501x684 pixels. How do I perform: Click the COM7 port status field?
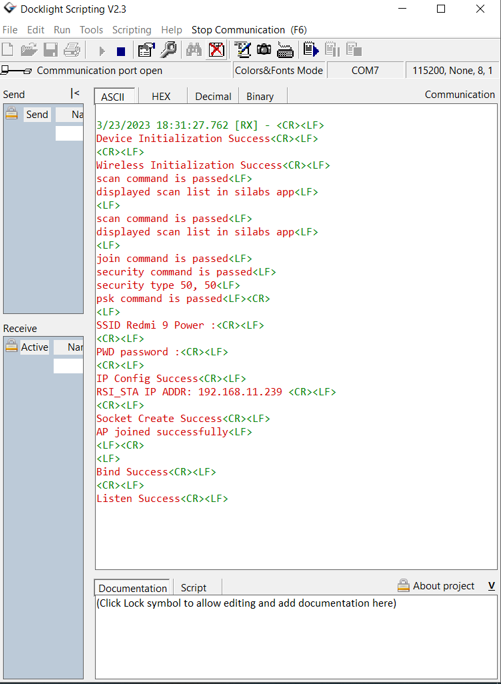pyautogui.click(x=365, y=70)
